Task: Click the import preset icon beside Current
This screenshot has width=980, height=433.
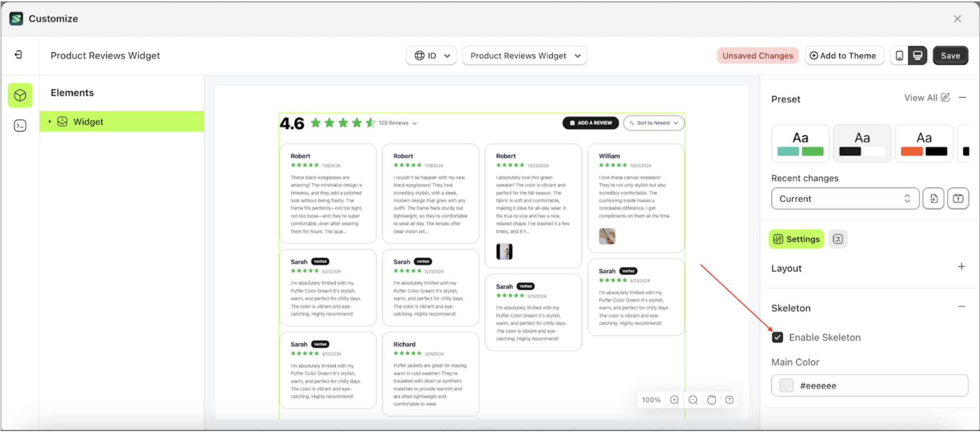Action: [x=933, y=198]
